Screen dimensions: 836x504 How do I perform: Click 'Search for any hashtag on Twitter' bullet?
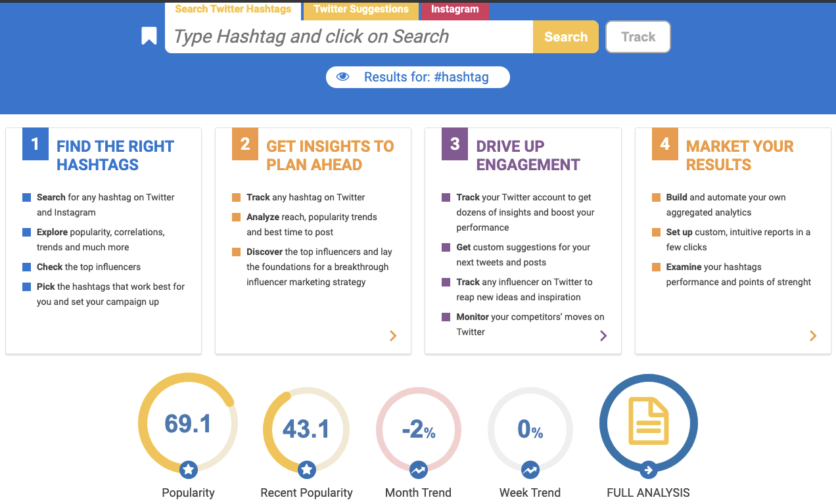[x=106, y=204]
